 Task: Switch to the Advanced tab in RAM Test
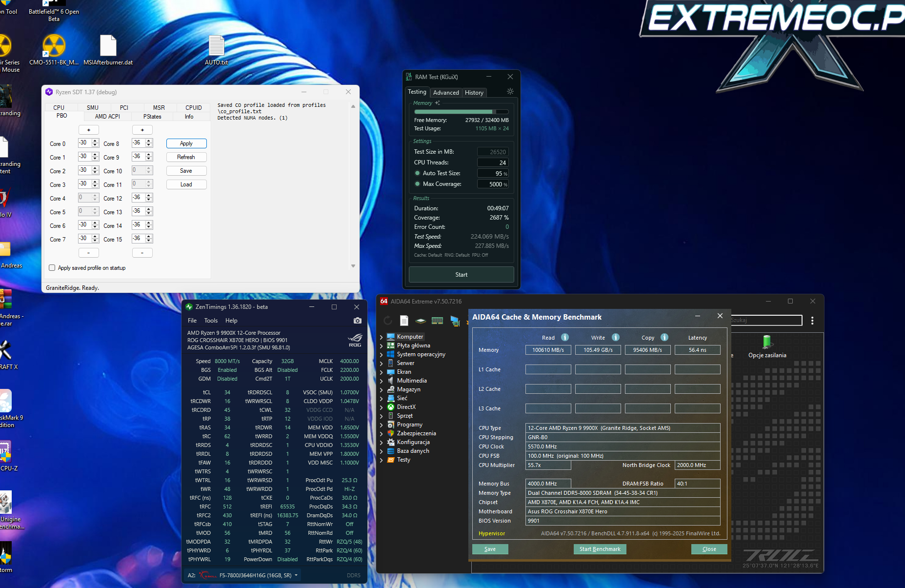pos(446,93)
